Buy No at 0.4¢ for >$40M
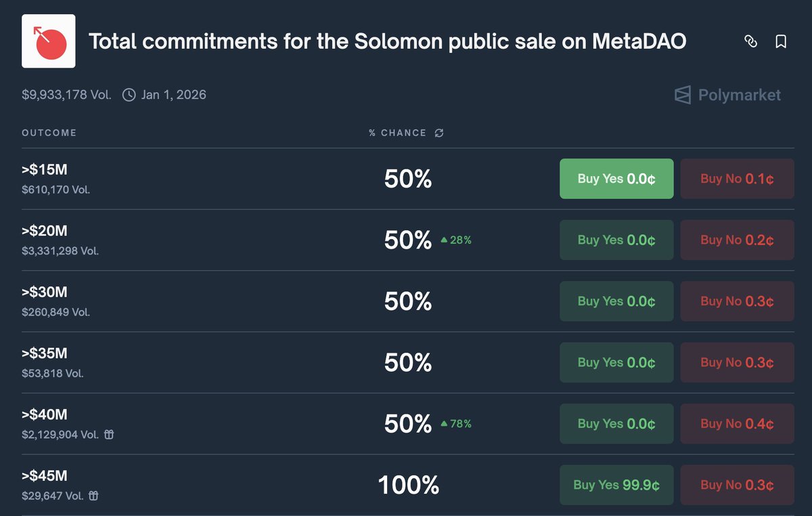The width and height of the screenshot is (812, 516). [x=737, y=424]
